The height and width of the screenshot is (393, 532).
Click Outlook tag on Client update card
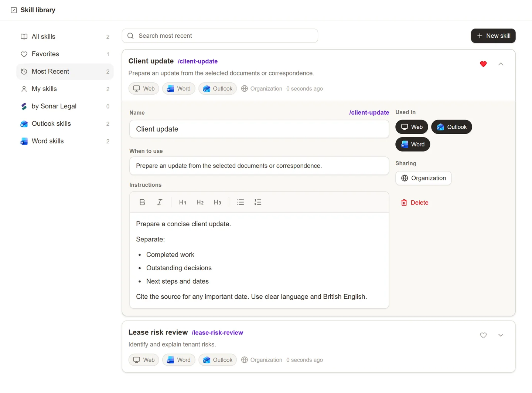[218, 89]
